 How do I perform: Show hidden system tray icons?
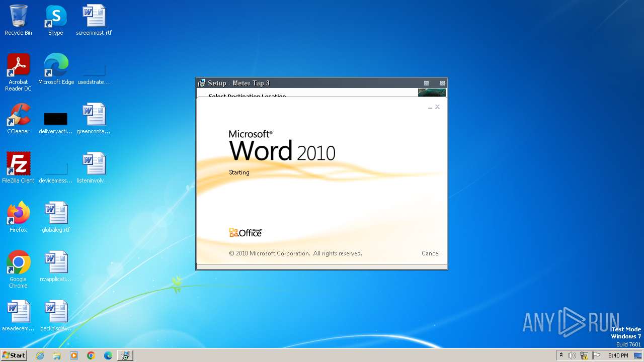[x=561, y=355]
